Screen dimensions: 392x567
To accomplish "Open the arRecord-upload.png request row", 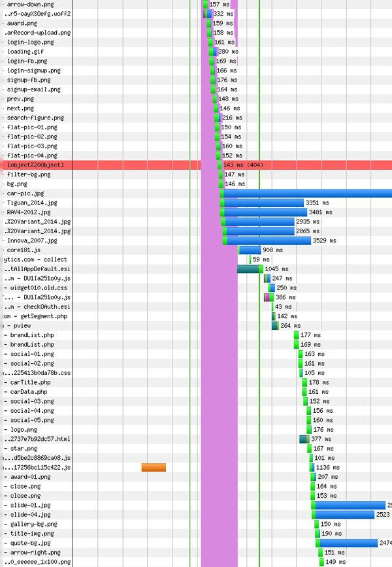I will [x=38, y=33].
